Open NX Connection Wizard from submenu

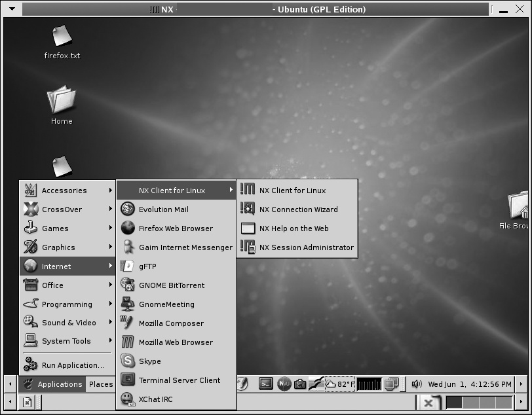[298, 209]
